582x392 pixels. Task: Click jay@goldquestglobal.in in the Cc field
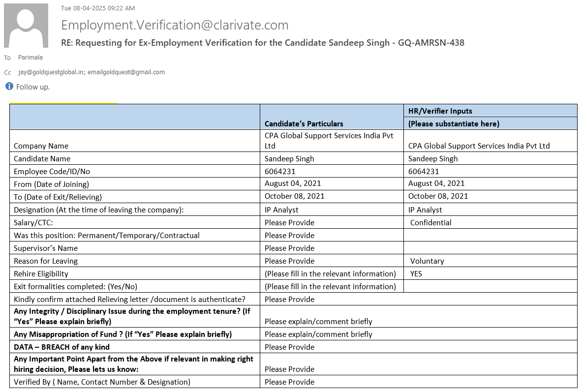click(x=52, y=72)
